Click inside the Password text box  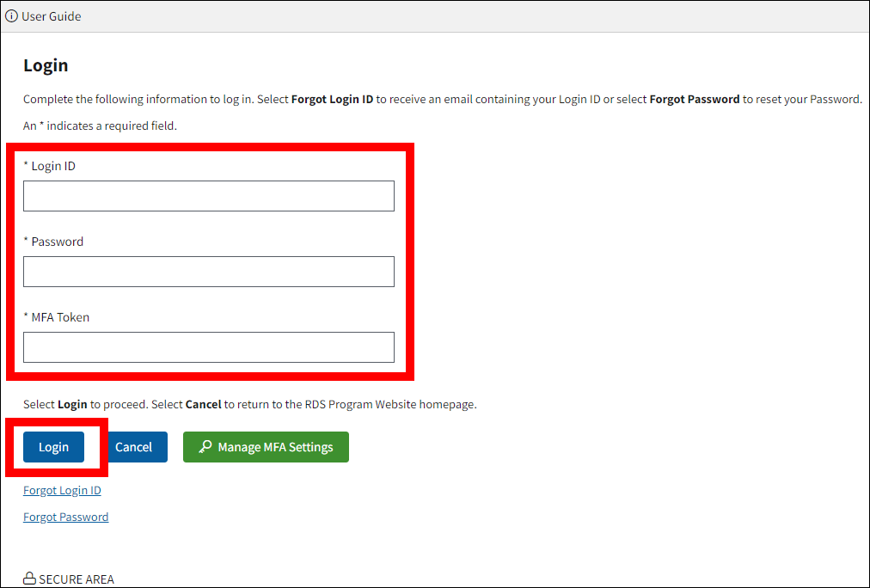tap(208, 272)
